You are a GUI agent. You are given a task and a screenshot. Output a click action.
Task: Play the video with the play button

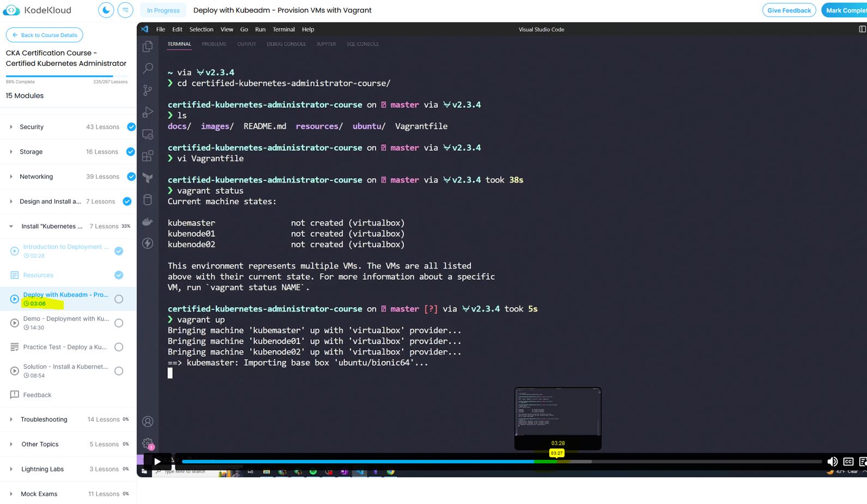pyautogui.click(x=157, y=462)
